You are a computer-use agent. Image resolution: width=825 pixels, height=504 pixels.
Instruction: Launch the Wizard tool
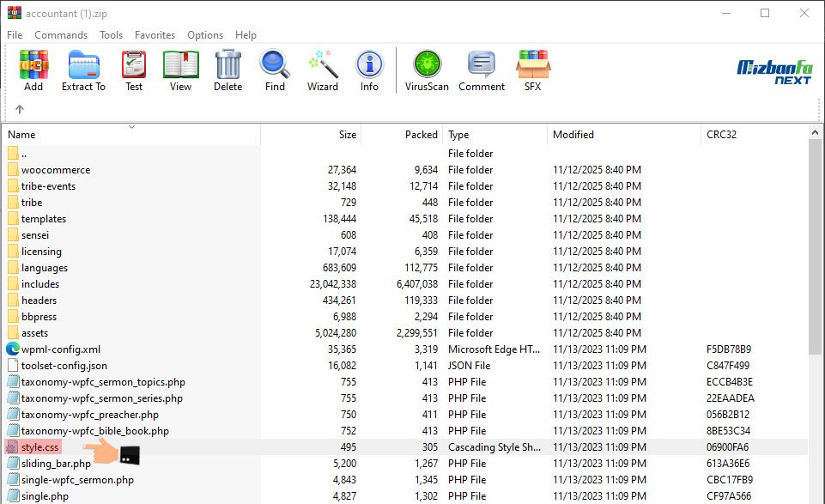(x=323, y=69)
